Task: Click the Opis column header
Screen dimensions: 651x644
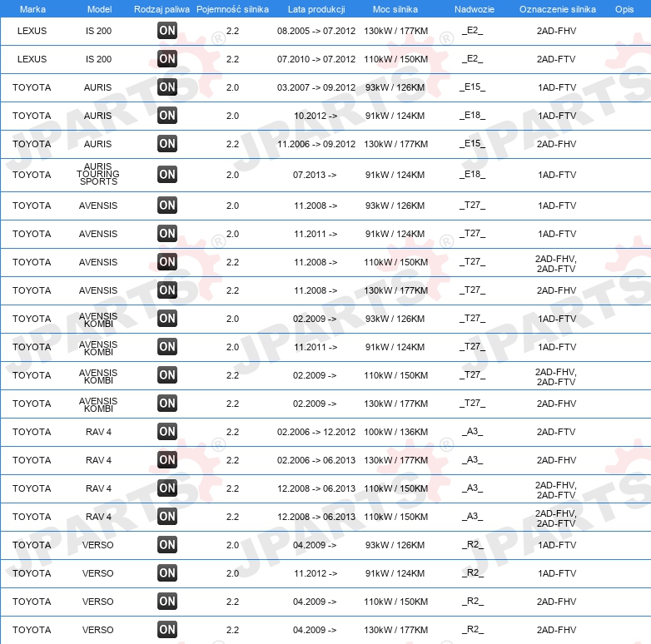Action: 624,9
